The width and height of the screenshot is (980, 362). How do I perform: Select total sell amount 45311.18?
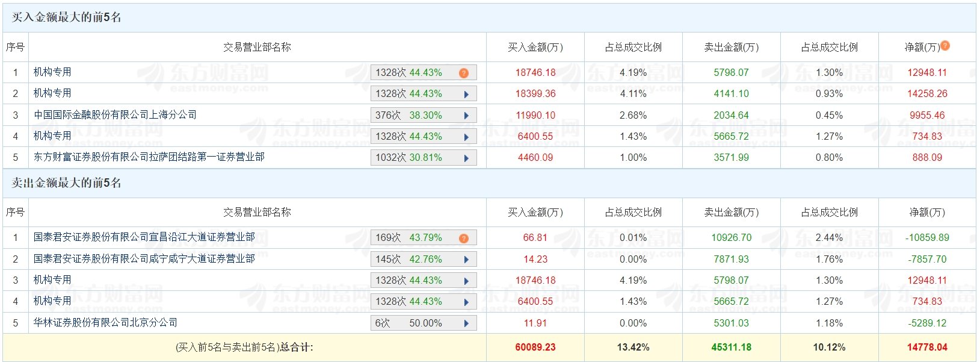click(x=732, y=348)
